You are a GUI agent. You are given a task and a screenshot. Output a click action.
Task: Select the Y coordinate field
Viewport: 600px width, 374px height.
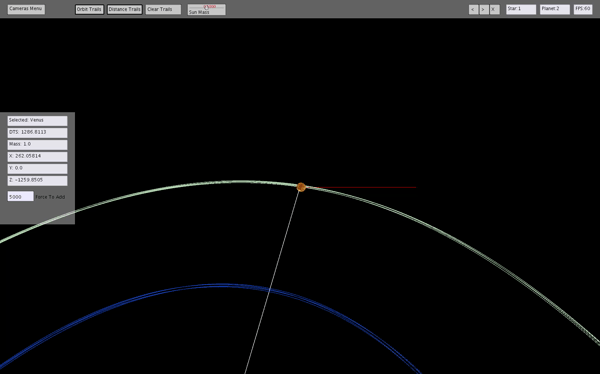coord(38,169)
